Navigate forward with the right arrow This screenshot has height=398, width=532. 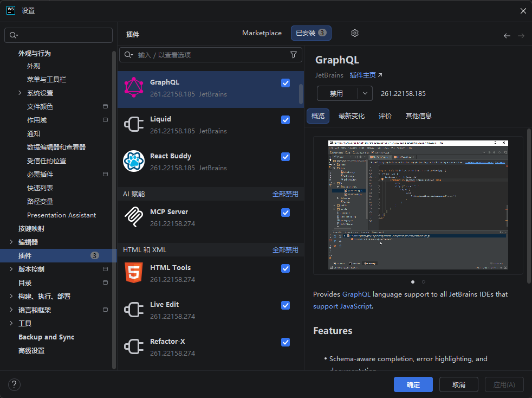[521, 36]
